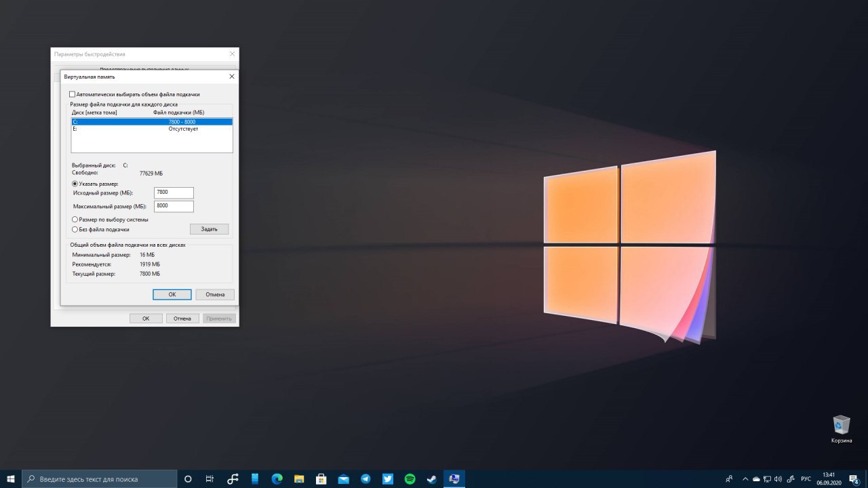Screen dimensions: 868x488
Task: Click the pen/link tray icon
Action: pos(791,479)
